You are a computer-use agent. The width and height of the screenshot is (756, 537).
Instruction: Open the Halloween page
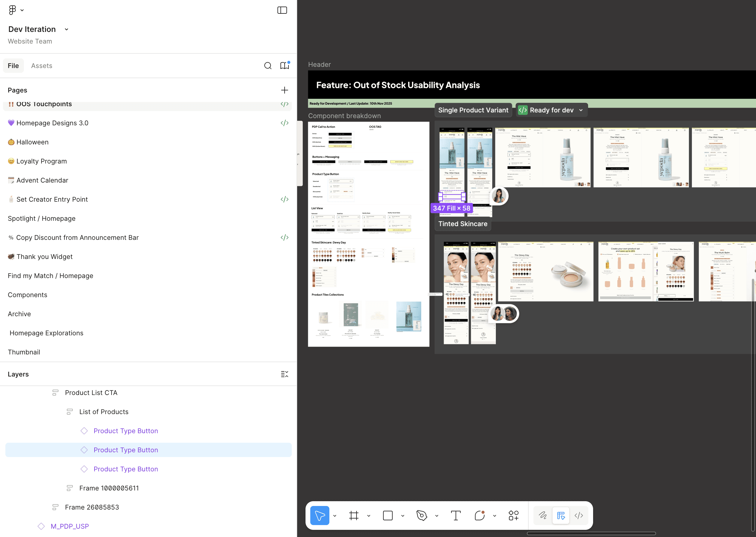33,142
